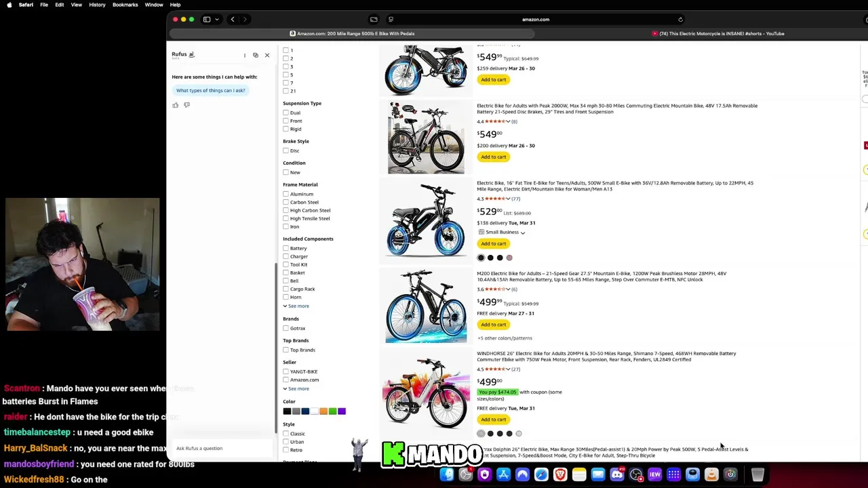Open the M200 electric bike thumbnail
This screenshot has width=868, height=488.
[x=426, y=306]
